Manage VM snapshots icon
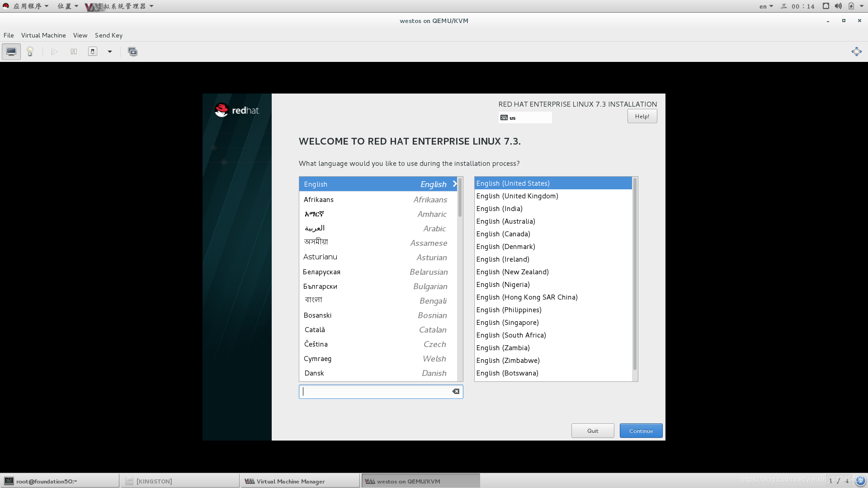This screenshot has height=488, width=868. coord(132,52)
